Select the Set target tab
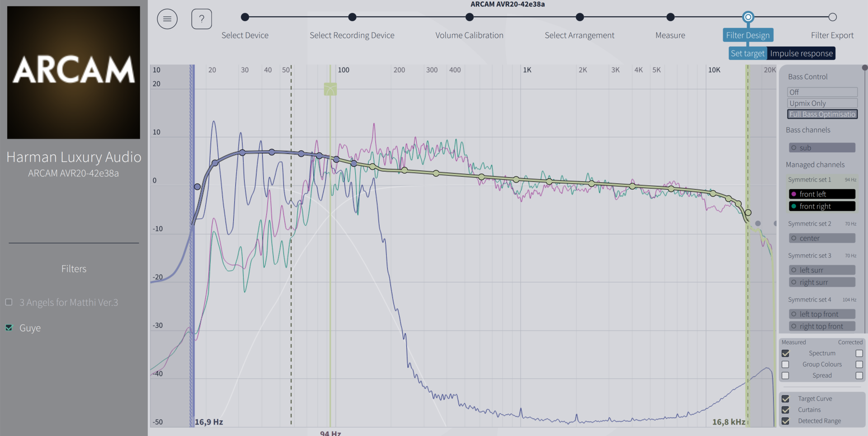This screenshot has height=436, width=868. click(x=747, y=53)
